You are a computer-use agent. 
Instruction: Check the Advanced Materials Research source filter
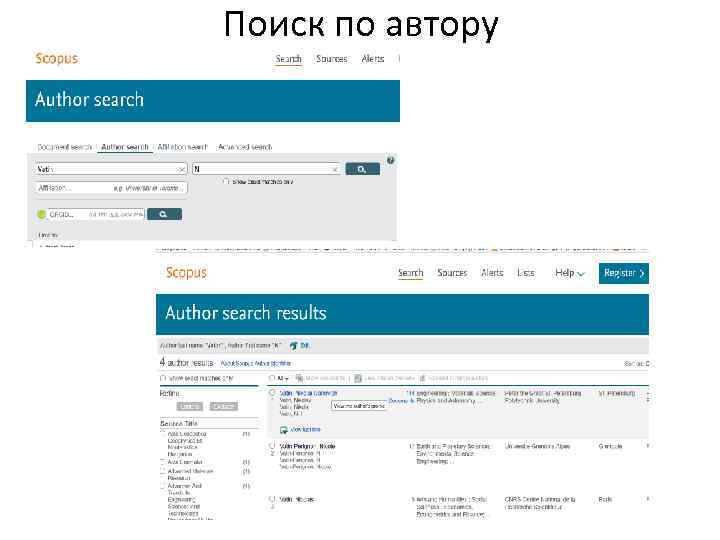[163, 471]
